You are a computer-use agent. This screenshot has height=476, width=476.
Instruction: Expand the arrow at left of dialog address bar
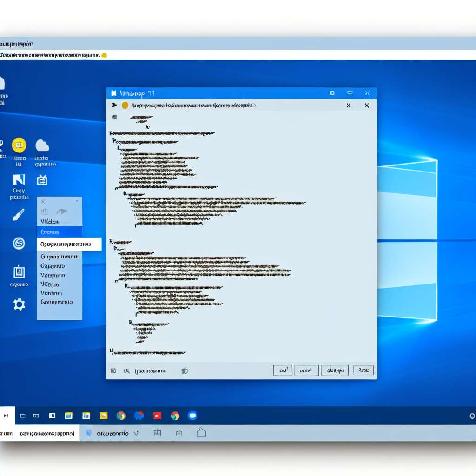114,106
